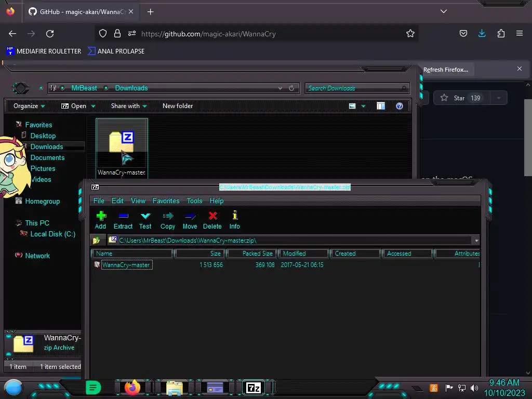Open Firefox extensions icon

click(x=501, y=33)
